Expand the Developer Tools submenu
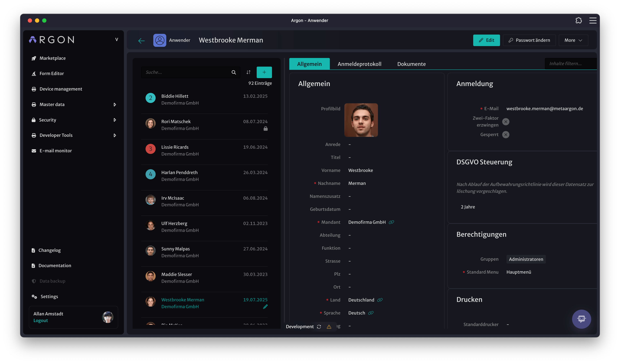 pyautogui.click(x=115, y=136)
